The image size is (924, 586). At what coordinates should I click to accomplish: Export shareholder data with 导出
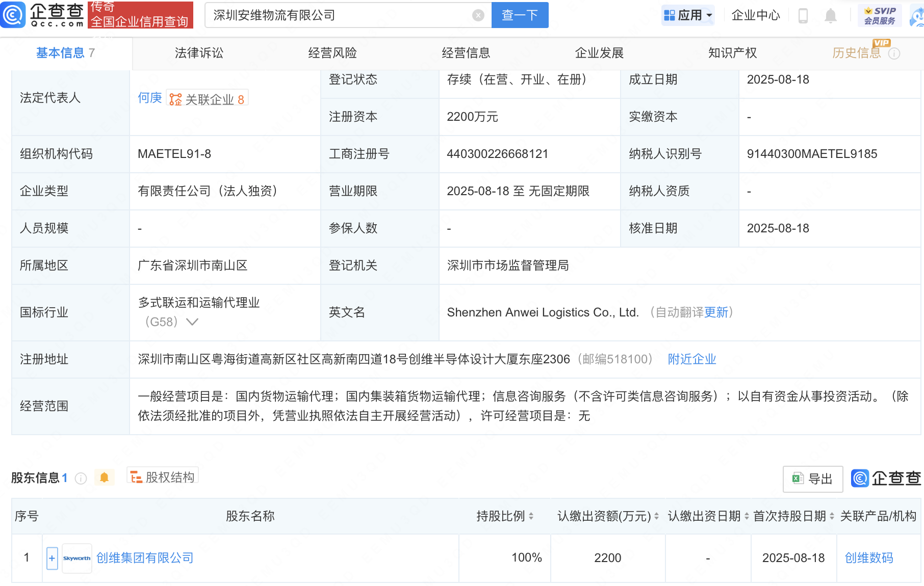[812, 479]
